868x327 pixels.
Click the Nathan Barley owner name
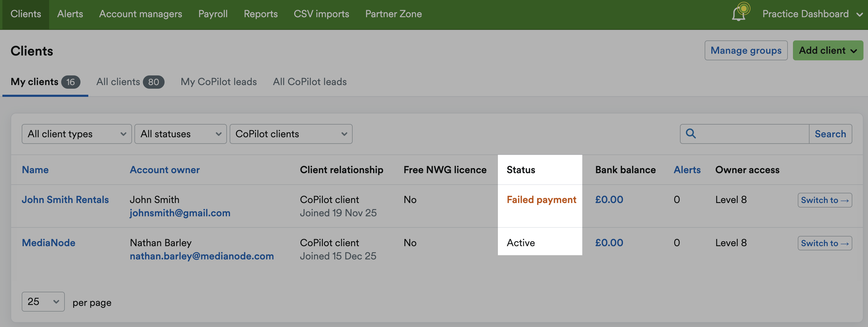(161, 243)
